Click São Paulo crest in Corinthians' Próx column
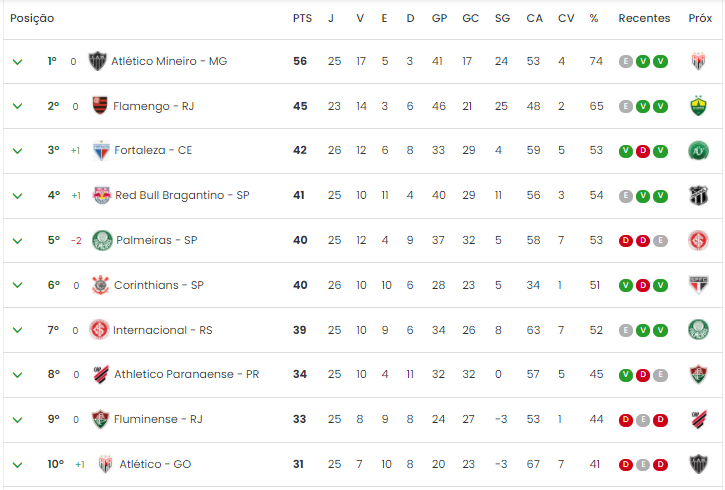 tap(699, 285)
